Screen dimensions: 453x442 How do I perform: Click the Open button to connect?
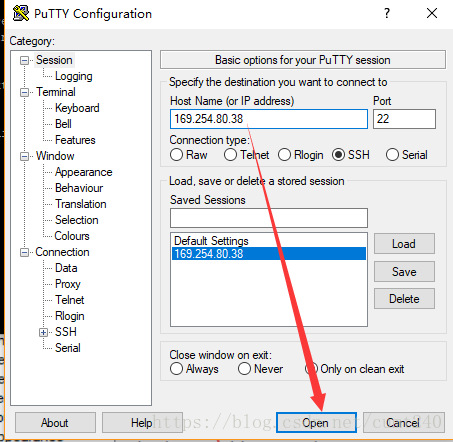pos(316,423)
